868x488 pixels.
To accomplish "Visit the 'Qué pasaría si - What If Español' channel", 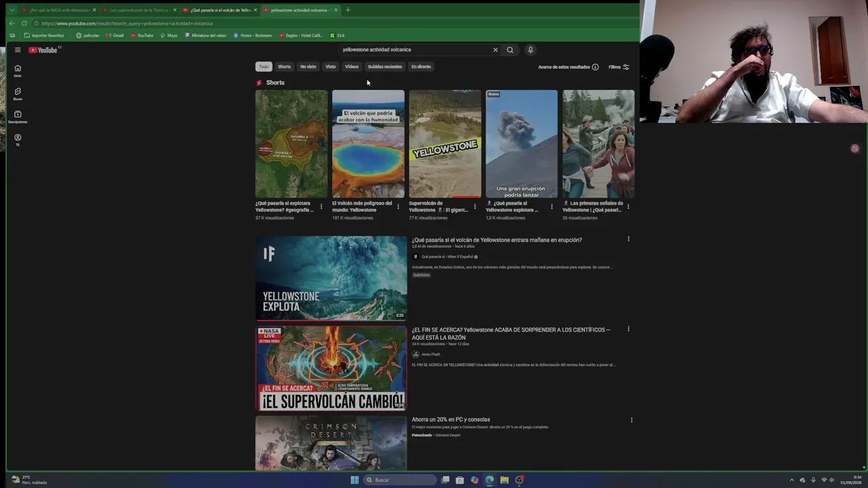I will (449, 257).
